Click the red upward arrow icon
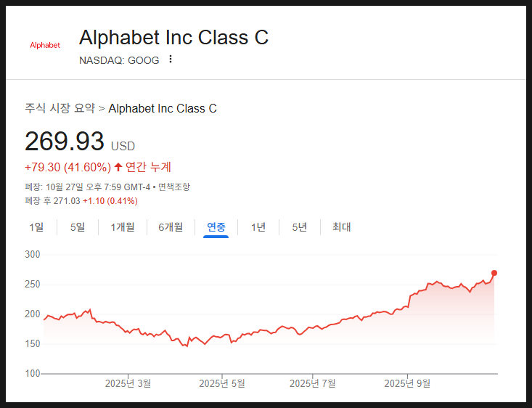 (x=118, y=167)
